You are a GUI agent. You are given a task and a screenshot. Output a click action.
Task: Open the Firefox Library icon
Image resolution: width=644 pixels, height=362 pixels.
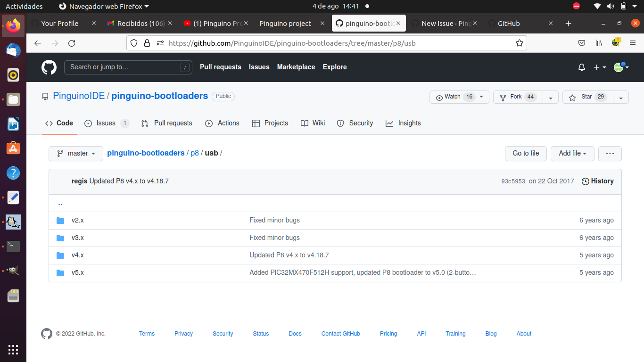(599, 43)
